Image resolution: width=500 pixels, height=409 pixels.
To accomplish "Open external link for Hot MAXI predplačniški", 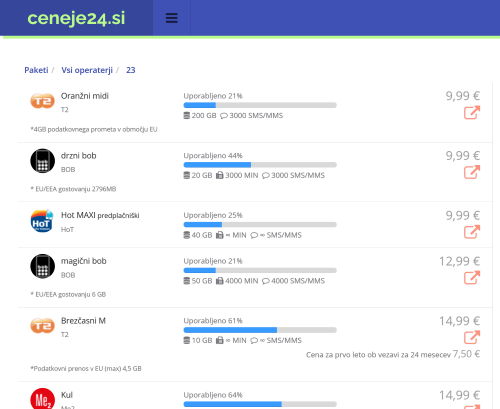I will click(x=472, y=232).
